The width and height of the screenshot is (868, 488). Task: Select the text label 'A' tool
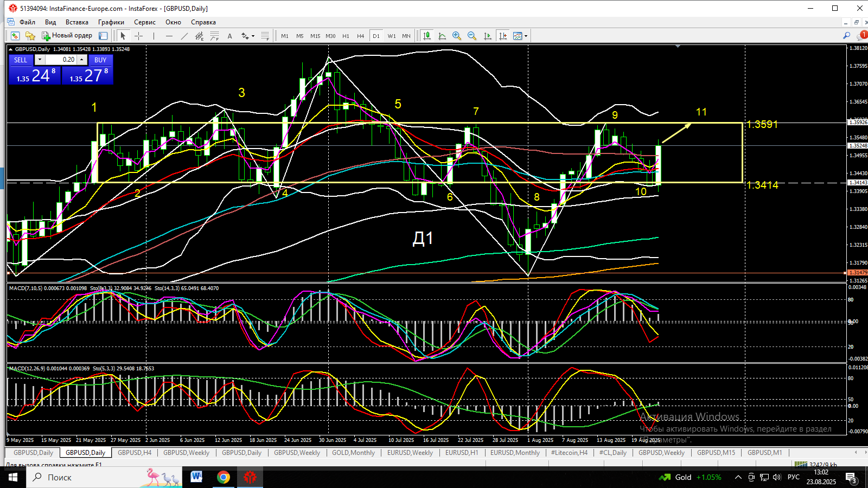click(229, 36)
